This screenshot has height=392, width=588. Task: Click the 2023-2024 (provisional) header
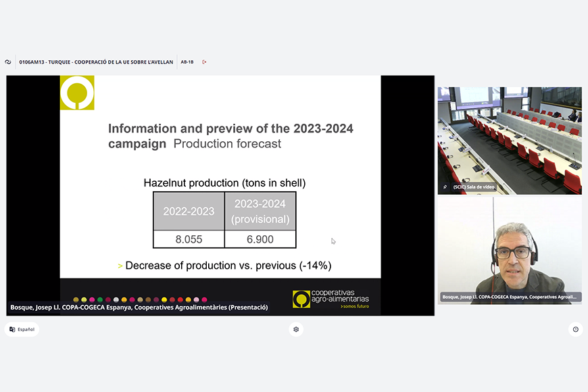coord(260,211)
